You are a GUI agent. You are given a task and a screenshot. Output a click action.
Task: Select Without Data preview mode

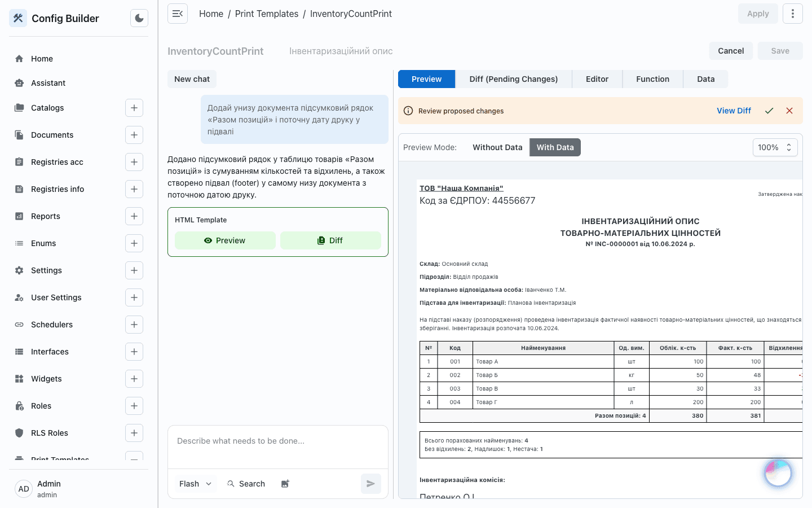tap(497, 147)
